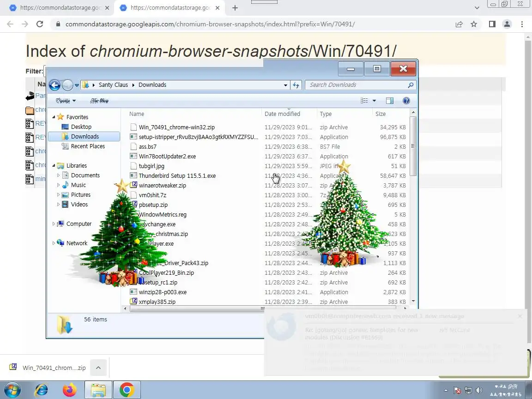This screenshot has height=399, width=532.
Task: Open the Explorer recent locations dropdown
Action: pyautogui.click(x=77, y=85)
